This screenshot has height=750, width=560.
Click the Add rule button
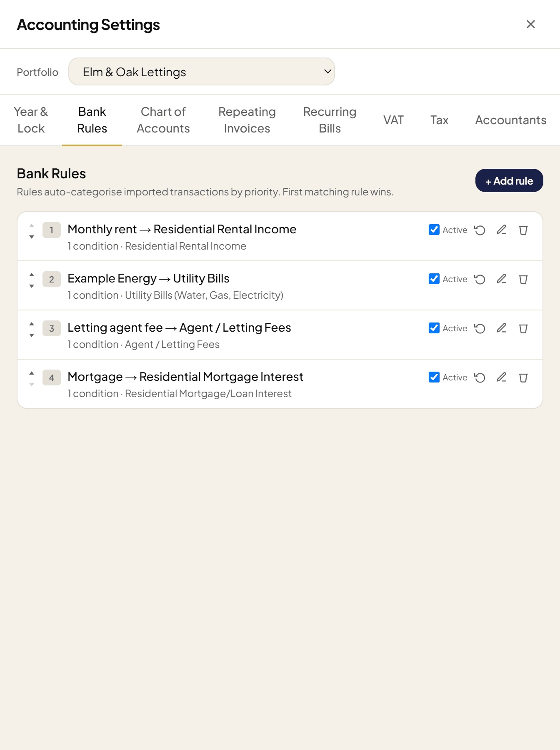[509, 181]
